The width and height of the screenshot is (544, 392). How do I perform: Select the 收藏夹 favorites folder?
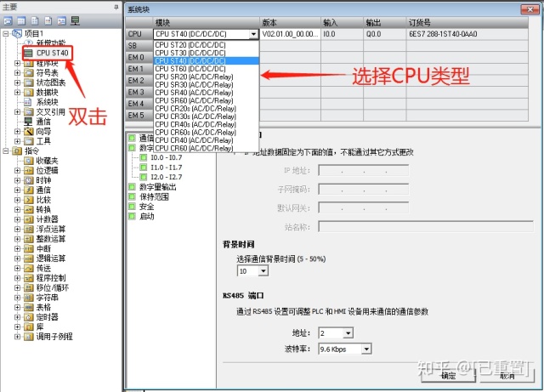point(48,161)
